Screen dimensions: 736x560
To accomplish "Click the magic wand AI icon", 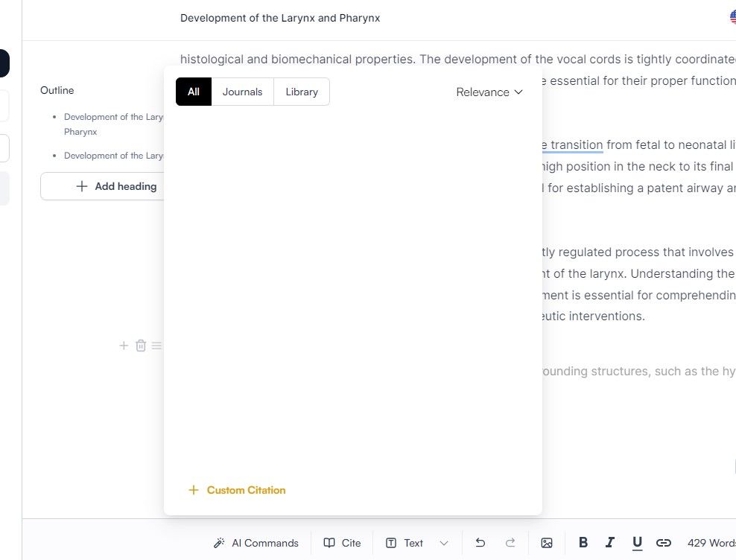I will [219, 543].
